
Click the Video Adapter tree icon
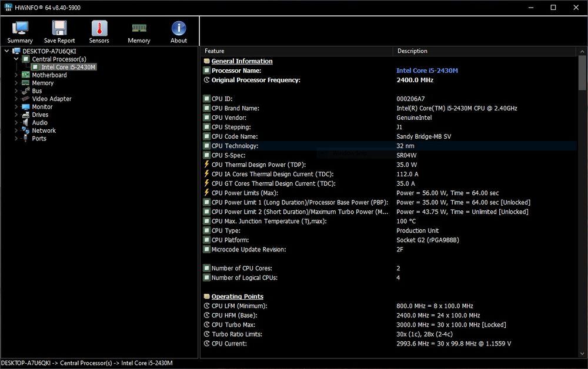[25, 99]
